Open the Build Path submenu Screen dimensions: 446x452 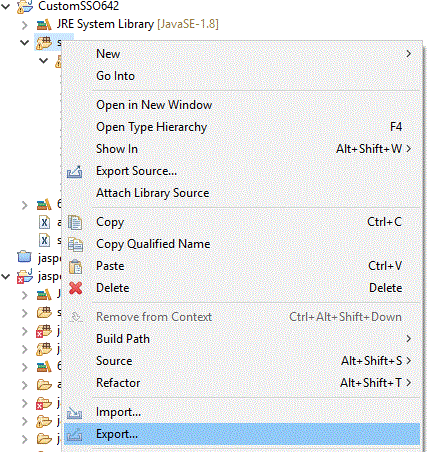pyautogui.click(x=242, y=339)
